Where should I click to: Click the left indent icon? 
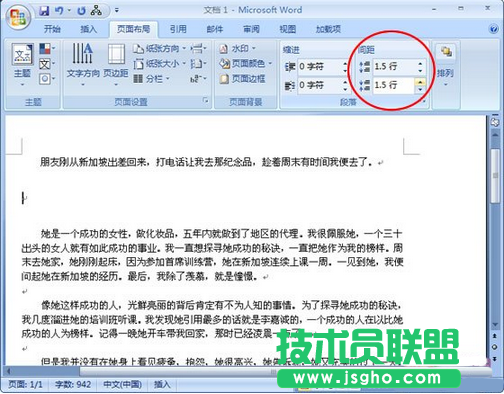tap(290, 67)
